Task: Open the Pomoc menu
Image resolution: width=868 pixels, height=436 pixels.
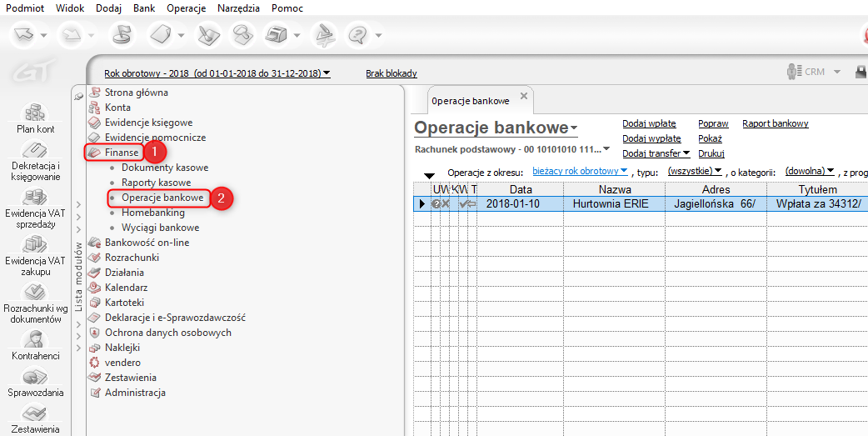Action: (287, 8)
